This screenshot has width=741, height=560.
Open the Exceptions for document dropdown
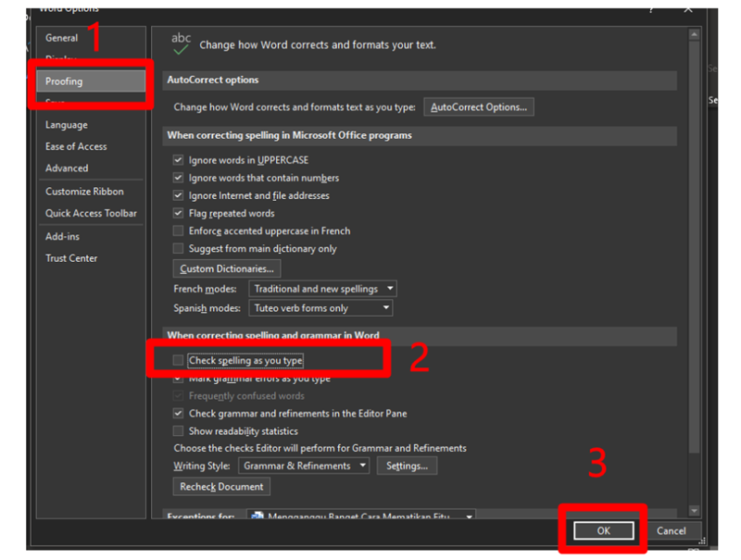[x=361, y=516]
